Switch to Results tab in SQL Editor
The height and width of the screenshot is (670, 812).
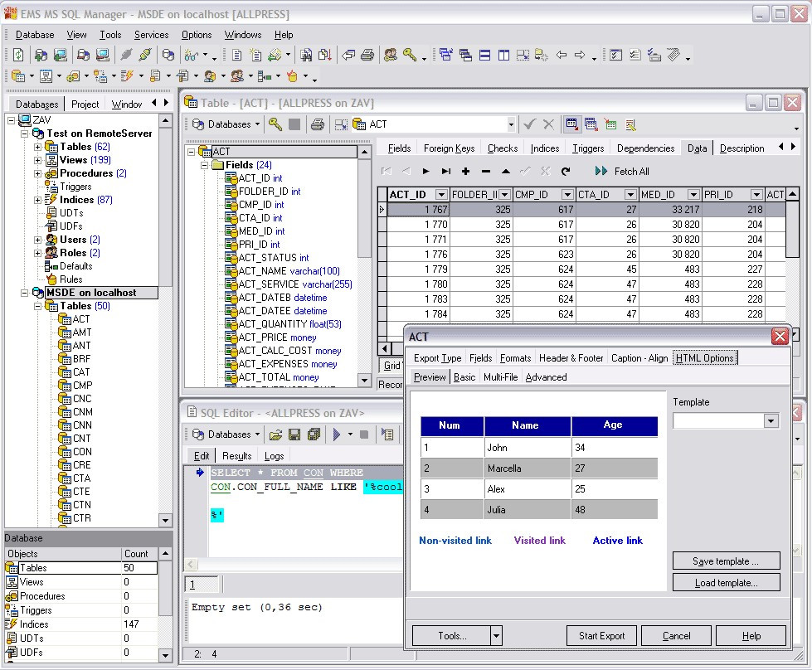(x=236, y=456)
